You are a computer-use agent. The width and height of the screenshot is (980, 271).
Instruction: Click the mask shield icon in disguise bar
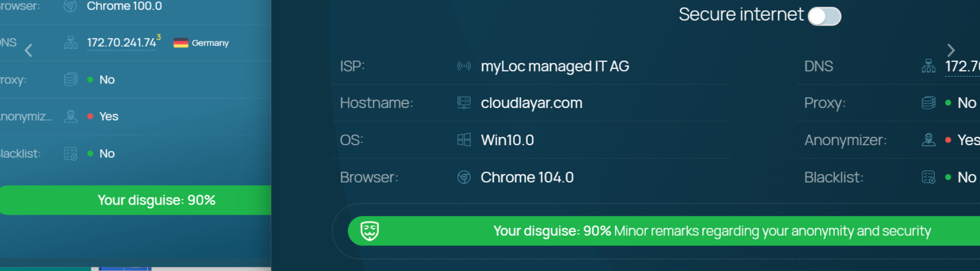click(370, 231)
